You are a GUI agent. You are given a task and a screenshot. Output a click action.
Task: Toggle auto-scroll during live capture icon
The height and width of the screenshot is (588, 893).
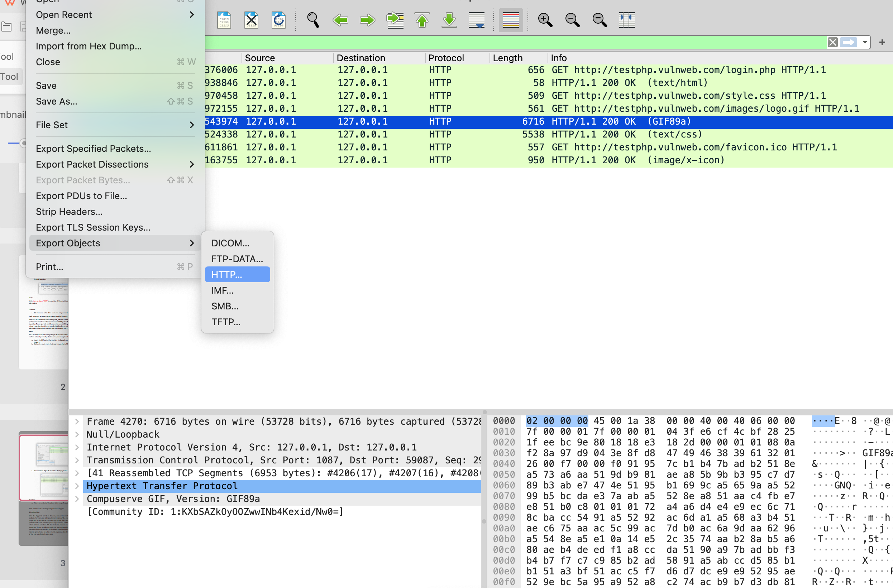tap(477, 20)
